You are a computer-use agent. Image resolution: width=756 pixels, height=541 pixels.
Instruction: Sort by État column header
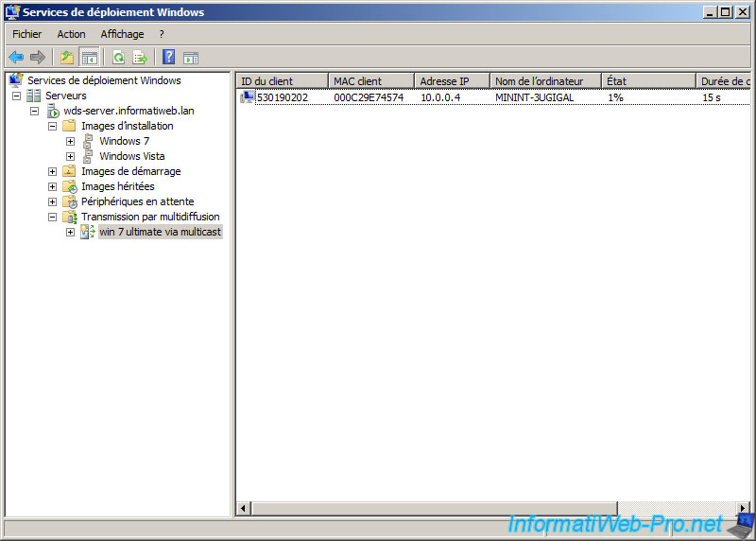tap(649, 81)
